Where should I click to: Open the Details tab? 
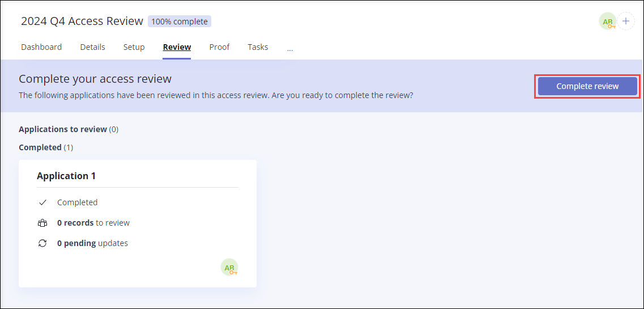[92, 47]
